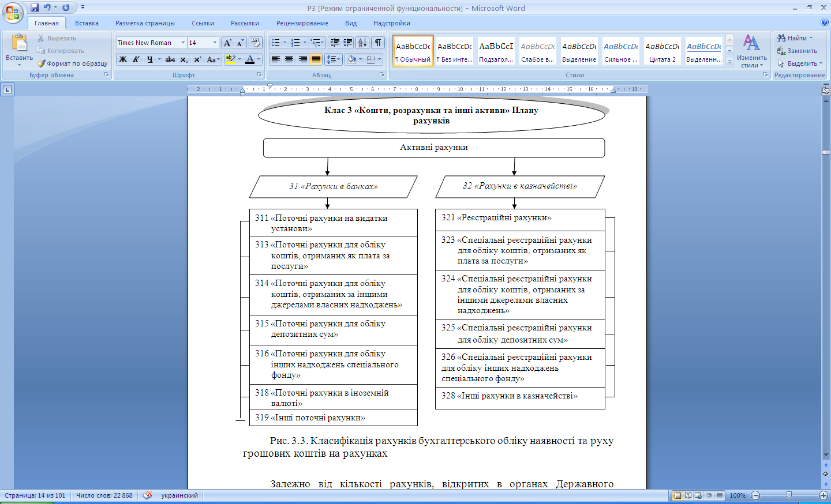Align text right
The height and width of the screenshot is (504, 831).
pos(302,59)
